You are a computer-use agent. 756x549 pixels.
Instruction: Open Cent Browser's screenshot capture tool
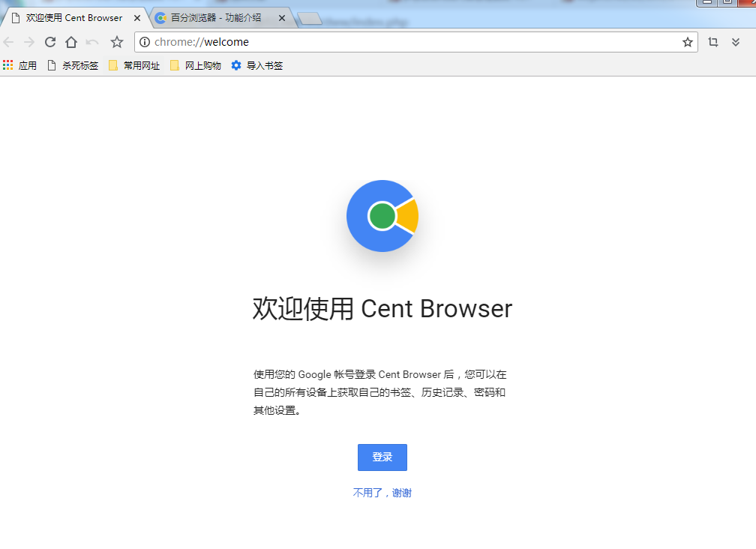[712, 43]
